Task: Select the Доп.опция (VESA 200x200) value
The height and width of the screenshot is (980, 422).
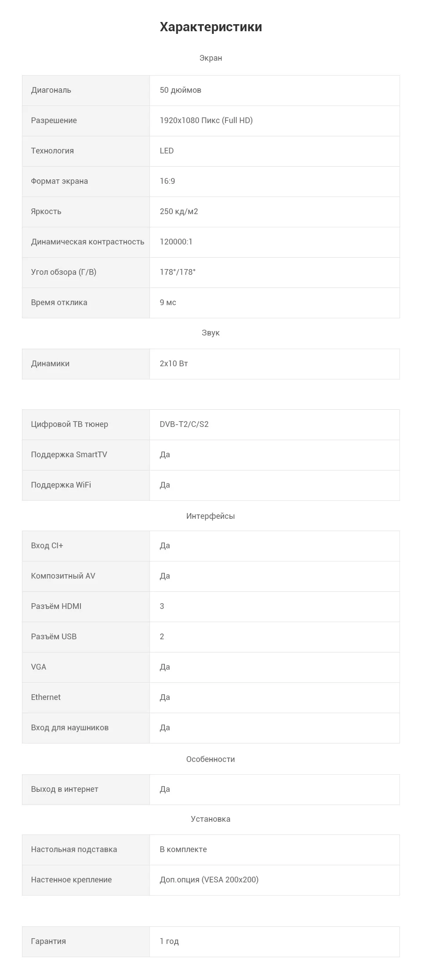Action: [x=209, y=880]
